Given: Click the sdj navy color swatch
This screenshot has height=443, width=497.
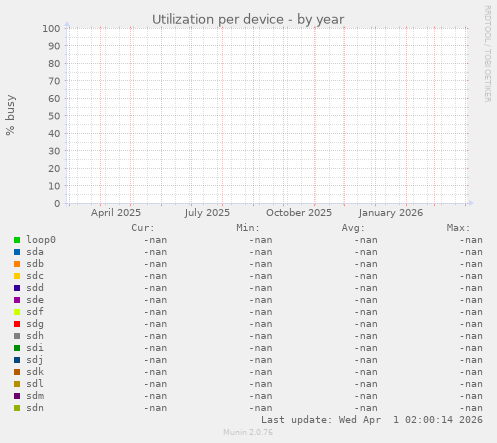Looking at the screenshot, I should pyautogui.click(x=17, y=360).
